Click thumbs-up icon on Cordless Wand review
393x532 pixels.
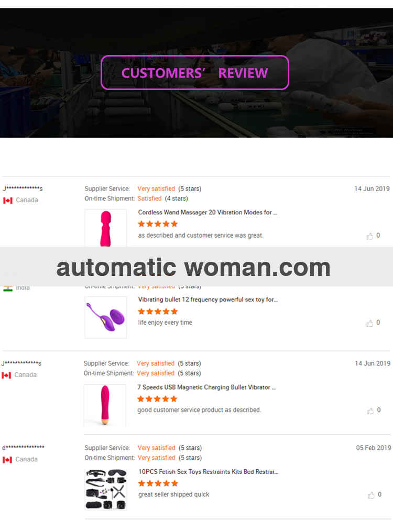click(x=369, y=236)
